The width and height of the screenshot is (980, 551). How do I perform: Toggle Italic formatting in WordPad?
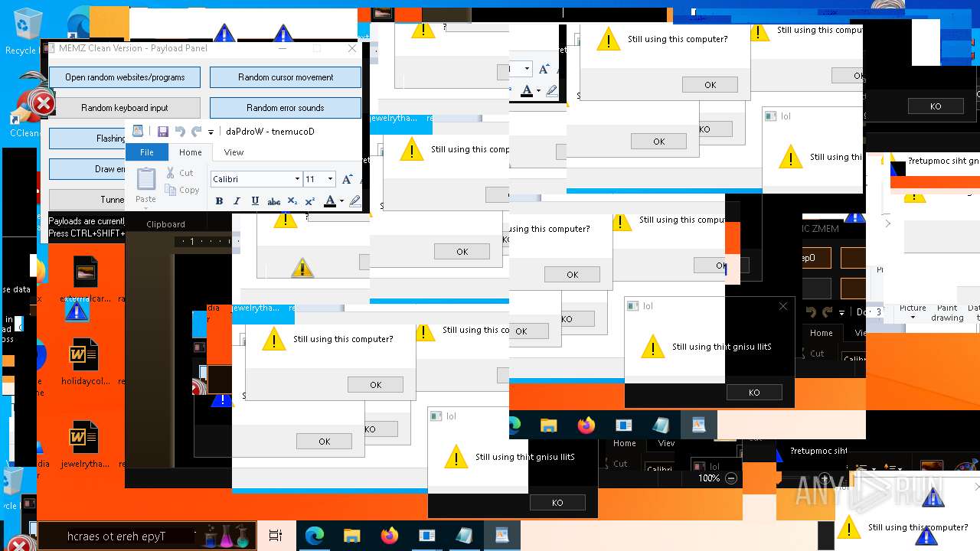pos(237,201)
